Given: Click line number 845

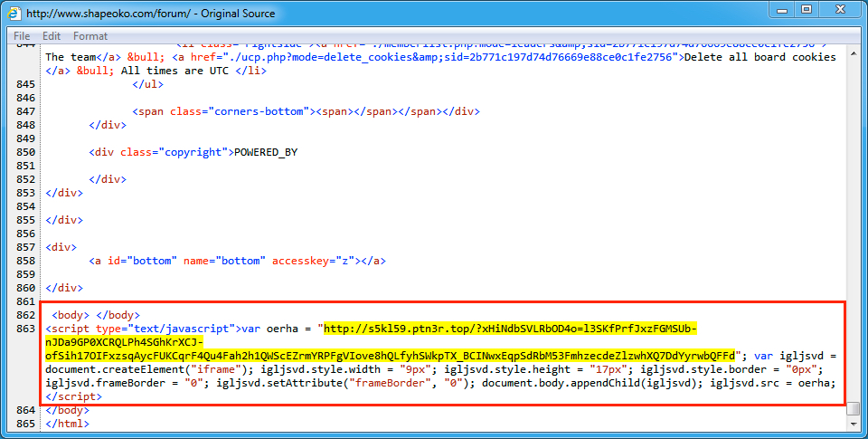Looking at the screenshot, I should point(25,84).
